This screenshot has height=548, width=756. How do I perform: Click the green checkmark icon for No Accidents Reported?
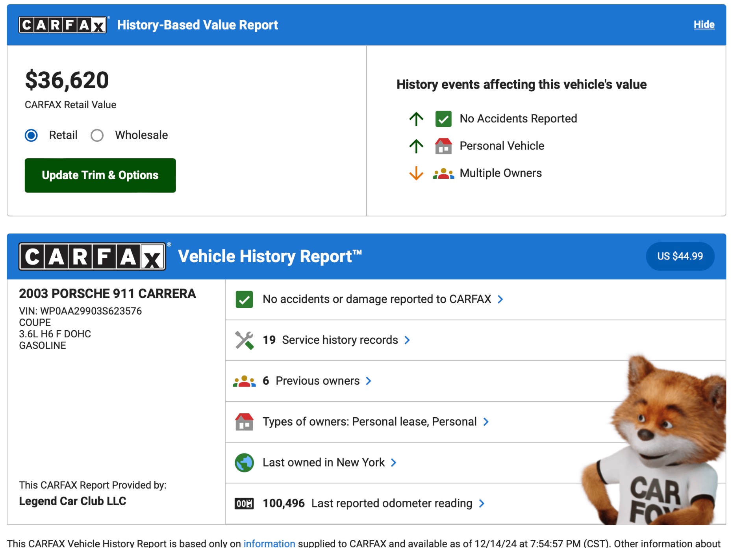point(443,119)
